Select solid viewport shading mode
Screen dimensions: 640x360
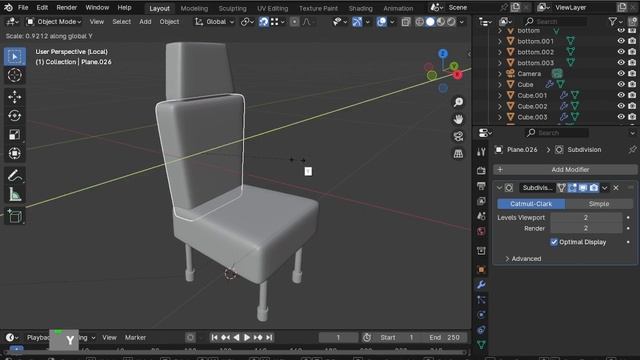pos(430,22)
